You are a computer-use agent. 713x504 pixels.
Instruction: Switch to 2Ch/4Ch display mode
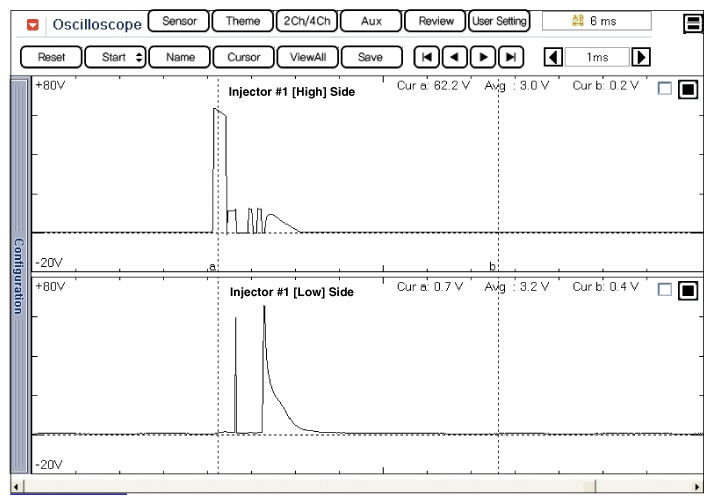pyautogui.click(x=306, y=20)
